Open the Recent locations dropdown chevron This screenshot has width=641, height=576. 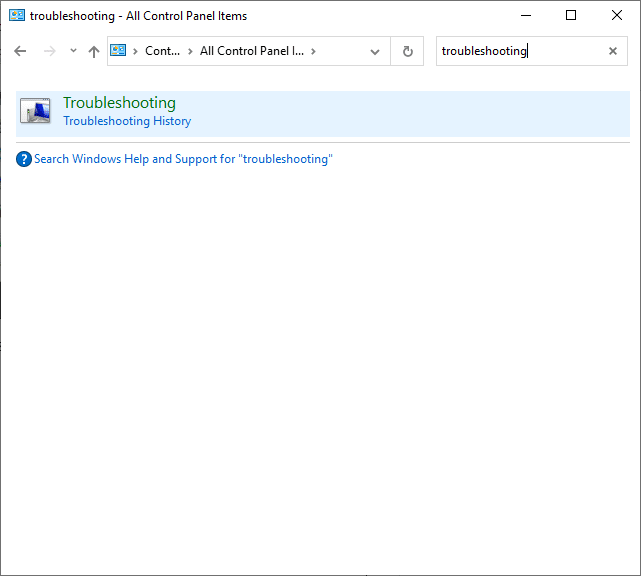(73, 51)
